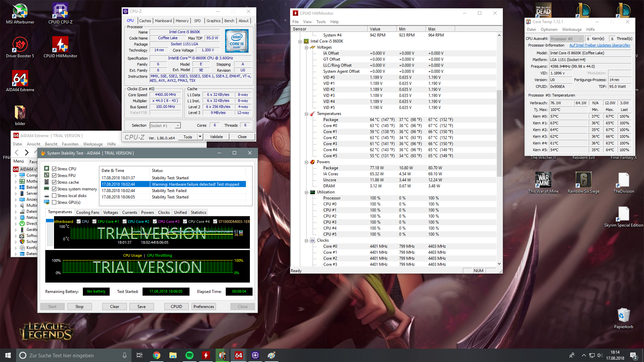Toggle CPU Core #4 graph checkbox
Viewport: 644px width, 362px height.
(185, 222)
